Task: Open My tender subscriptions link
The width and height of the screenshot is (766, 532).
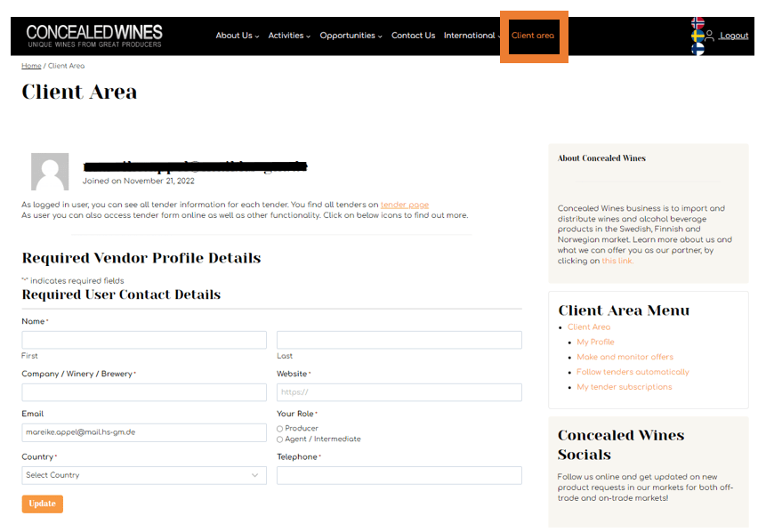Action: click(625, 387)
